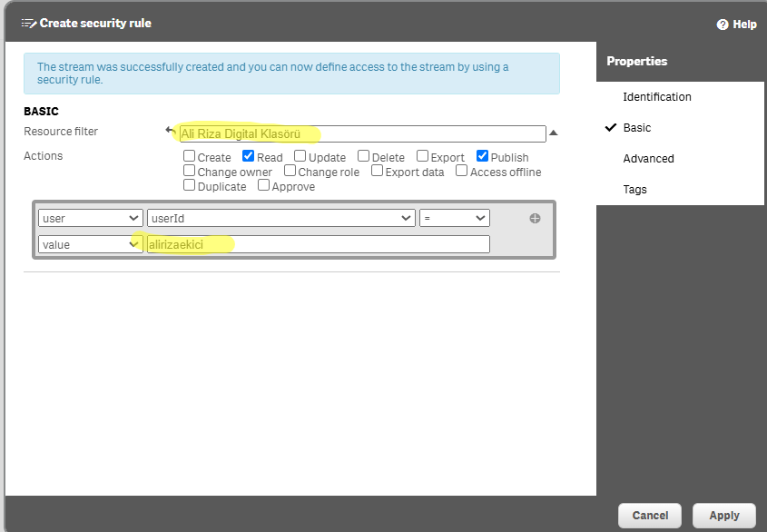This screenshot has height=532, width=767.
Task: Enable the Create action checkbox
Action: tap(190, 156)
